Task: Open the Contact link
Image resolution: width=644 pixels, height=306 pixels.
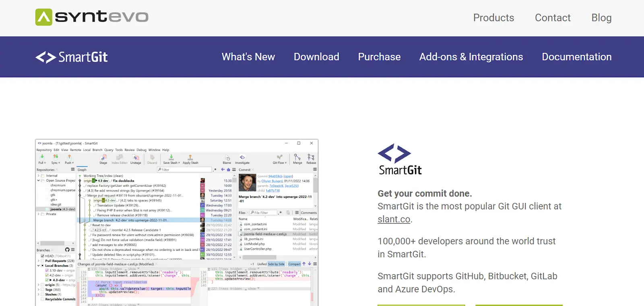Action: click(x=553, y=18)
